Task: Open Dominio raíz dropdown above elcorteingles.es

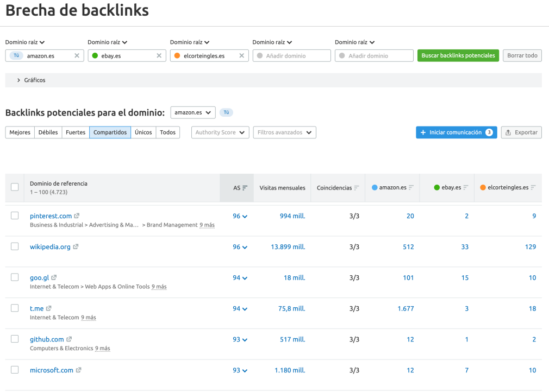Action: click(190, 42)
